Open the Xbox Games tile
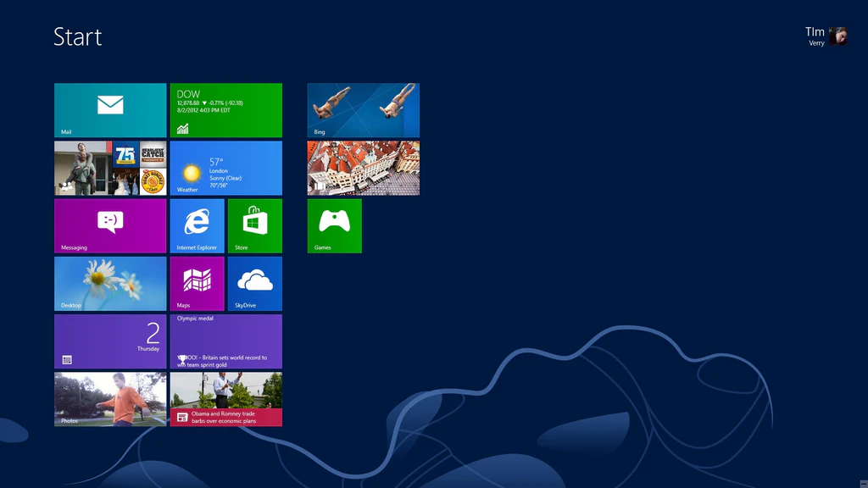The width and height of the screenshot is (868, 488). (x=334, y=225)
